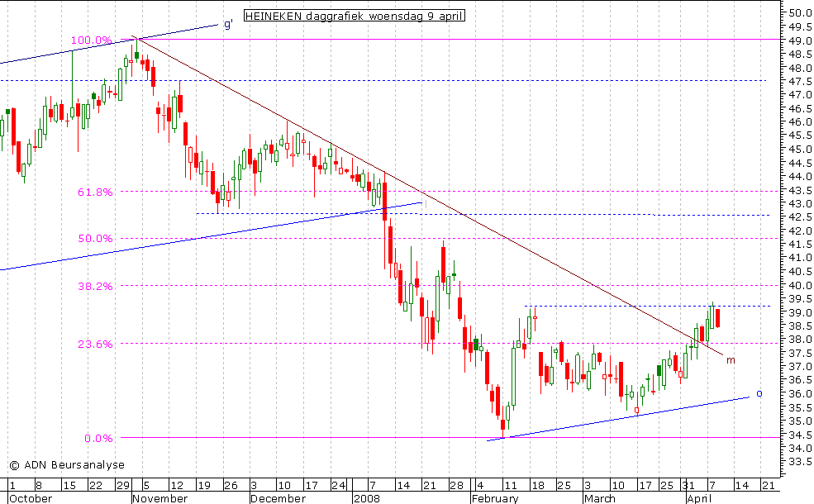Click date label '22' on the time axis
The image size is (814, 504).
[96, 485]
